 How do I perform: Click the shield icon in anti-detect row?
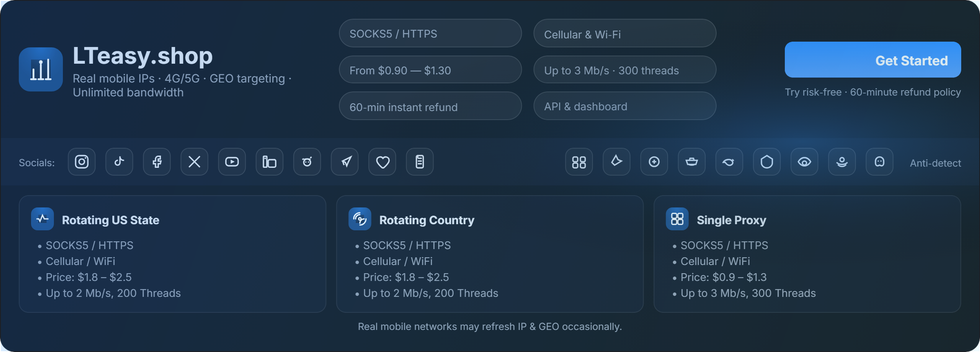[767, 162]
